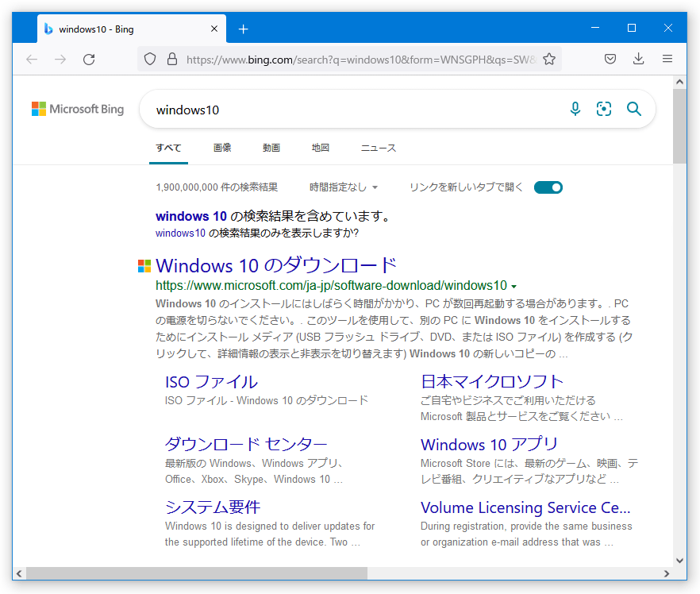700x594 pixels.
Task: Switch to the 動画 tab
Action: coord(271,148)
